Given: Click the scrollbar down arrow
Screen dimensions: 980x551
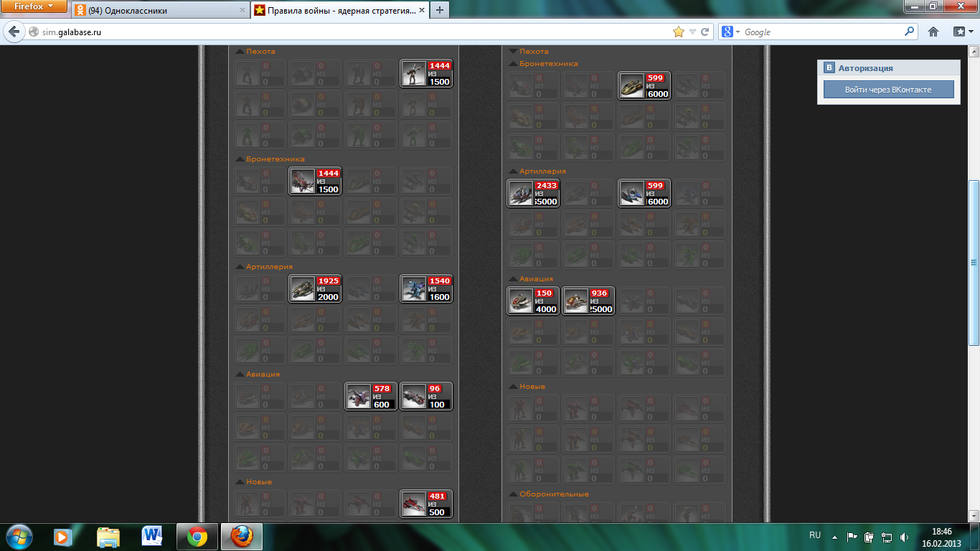Looking at the screenshot, I should (974, 515).
